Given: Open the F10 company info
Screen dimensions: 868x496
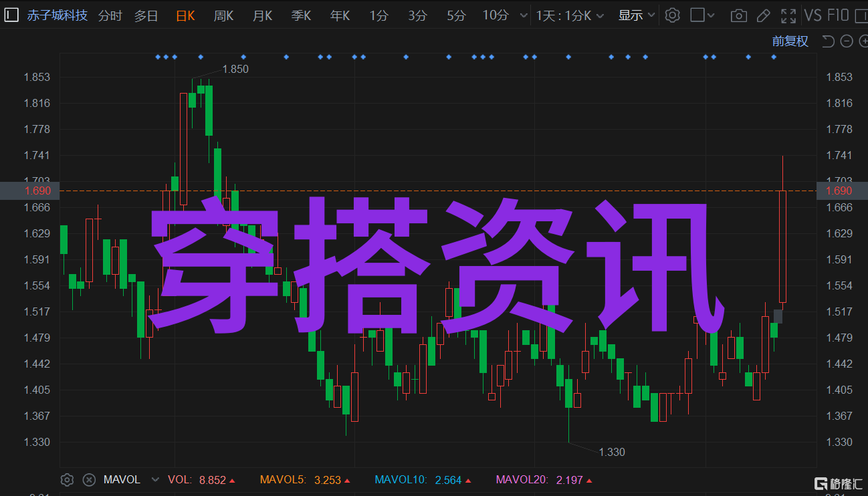Looking at the screenshot, I should tap(838, 15).
